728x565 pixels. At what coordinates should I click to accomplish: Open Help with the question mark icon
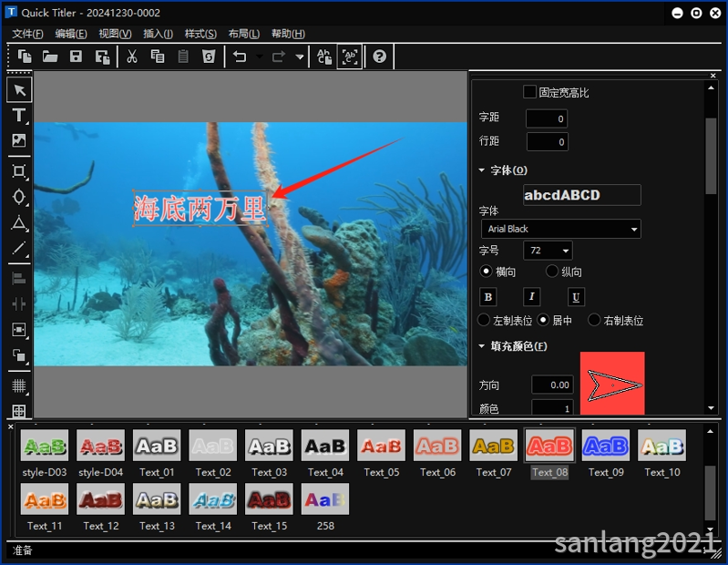click(379, 56)
